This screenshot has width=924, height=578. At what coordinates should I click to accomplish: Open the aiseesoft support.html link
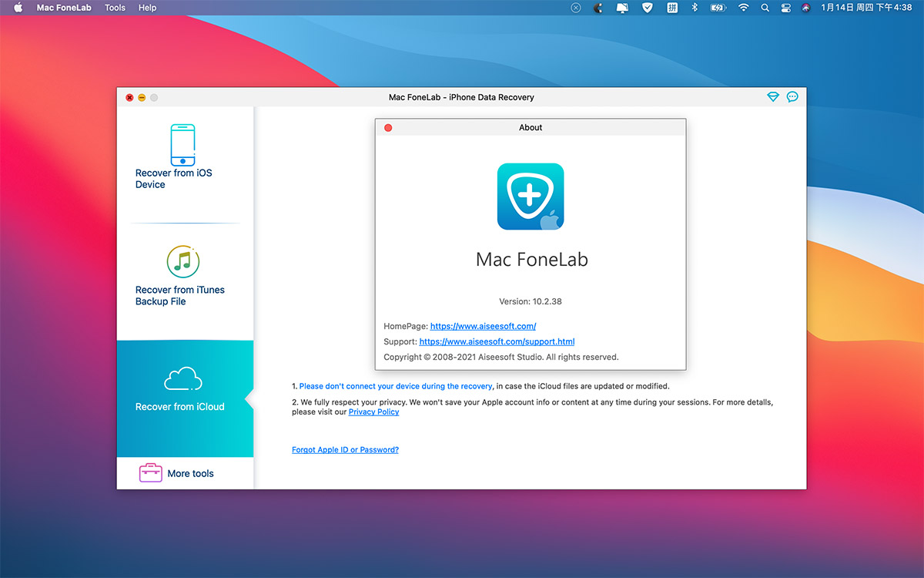point(497,341)
